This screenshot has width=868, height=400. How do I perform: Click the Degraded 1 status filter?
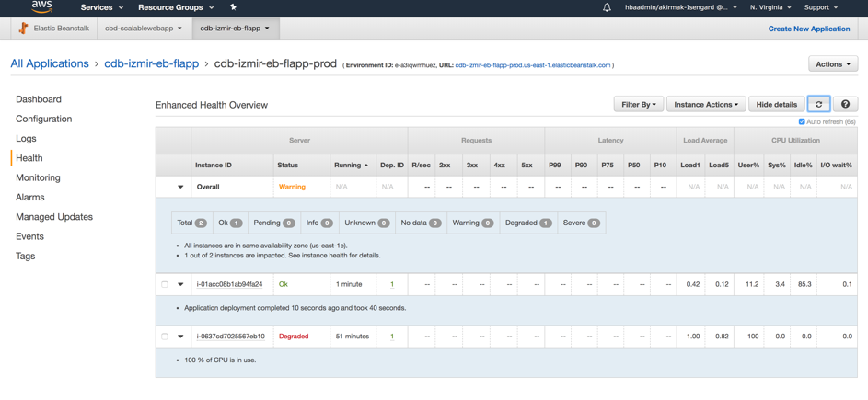point(528,223)
